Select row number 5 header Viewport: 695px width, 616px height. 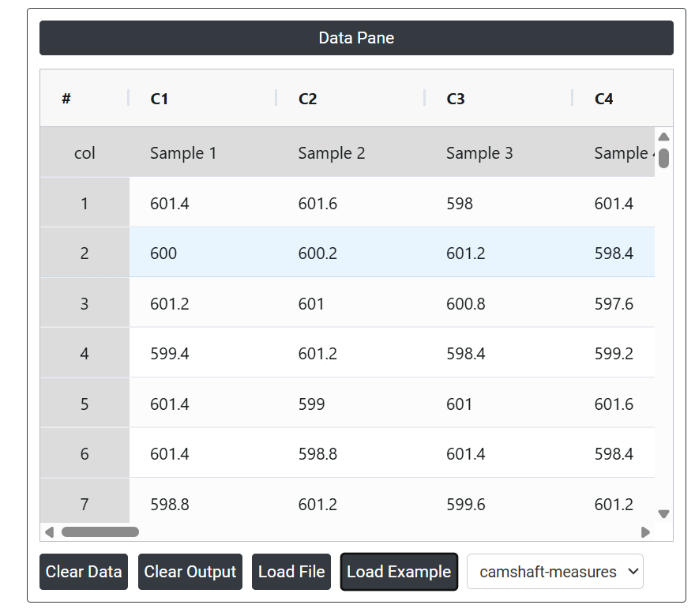tap(85, 404)
